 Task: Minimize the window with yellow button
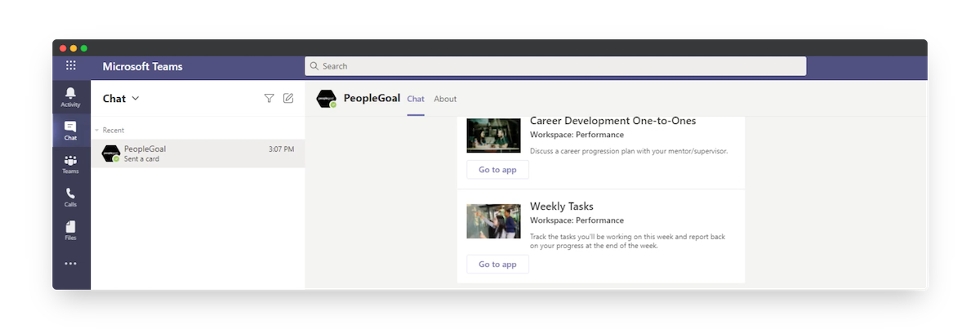point(73,48)
